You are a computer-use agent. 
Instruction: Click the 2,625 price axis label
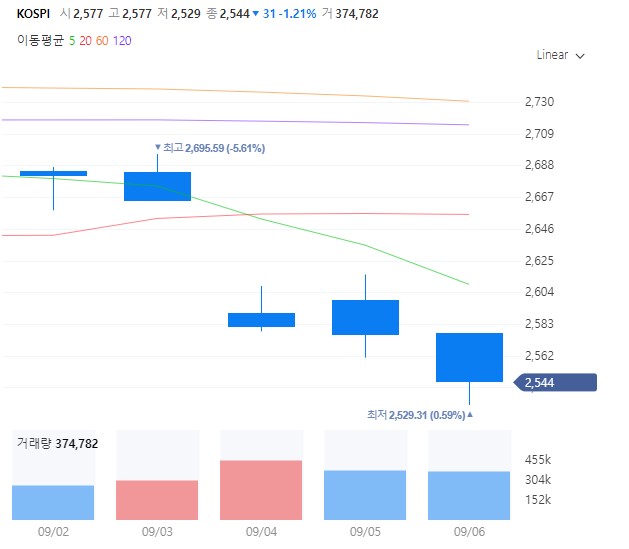tap(540, 261)
